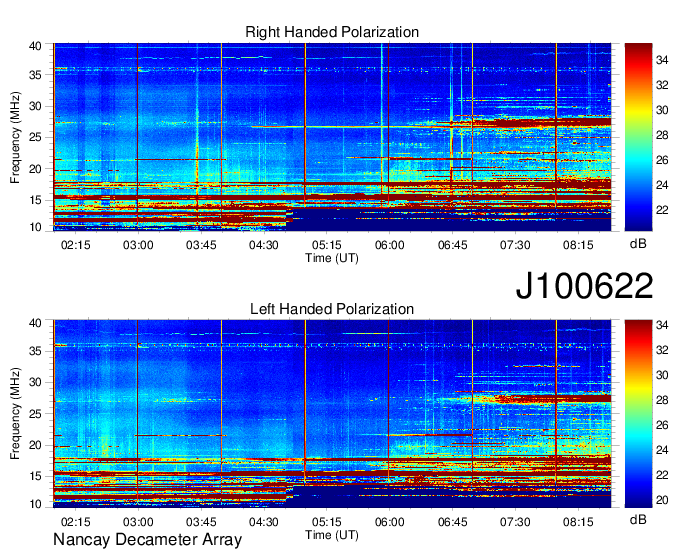Image resolution: width=680 pixels, height=552 pixels.
Task: Click the 05:15 time tick on top plot
Action: [327, 245]
